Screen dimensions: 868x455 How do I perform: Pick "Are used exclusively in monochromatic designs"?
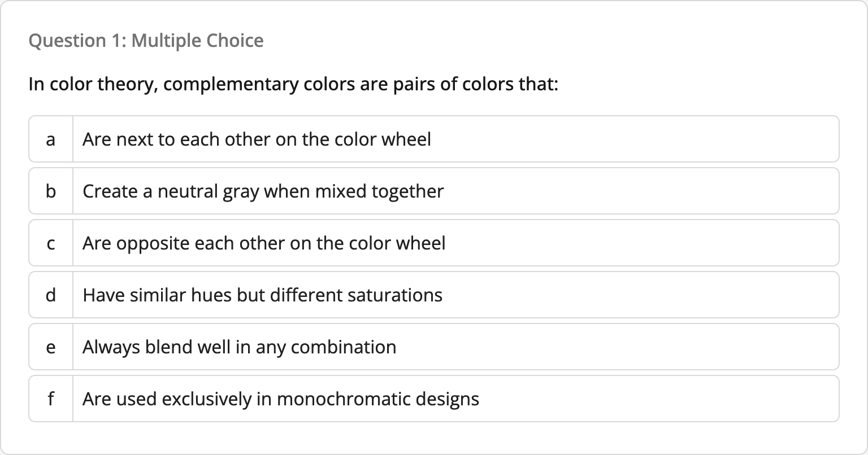(281, 399)
